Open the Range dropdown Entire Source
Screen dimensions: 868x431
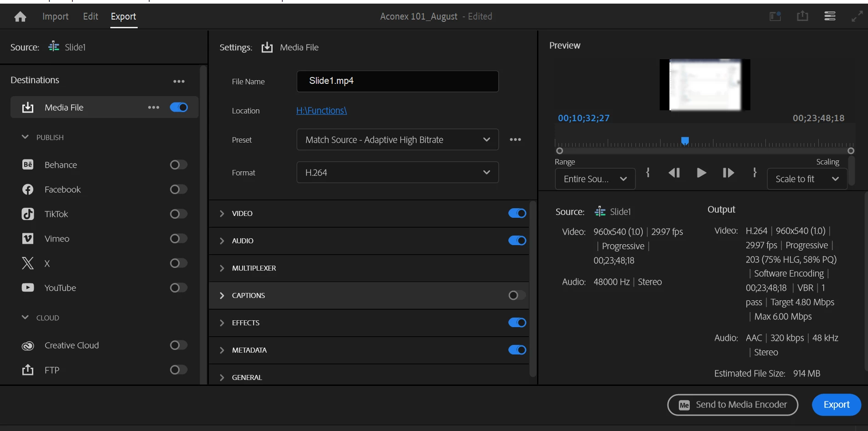tap(595, 179)
